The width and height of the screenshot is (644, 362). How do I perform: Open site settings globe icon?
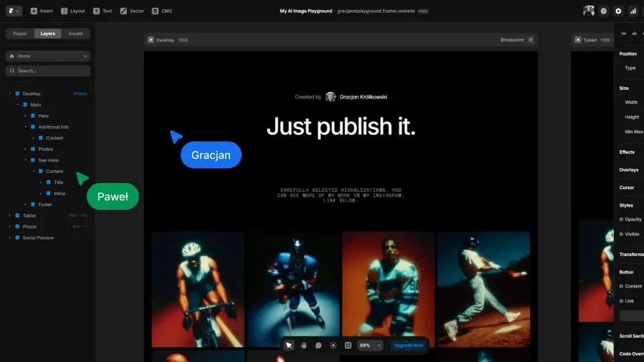click(x=603, y=11)
